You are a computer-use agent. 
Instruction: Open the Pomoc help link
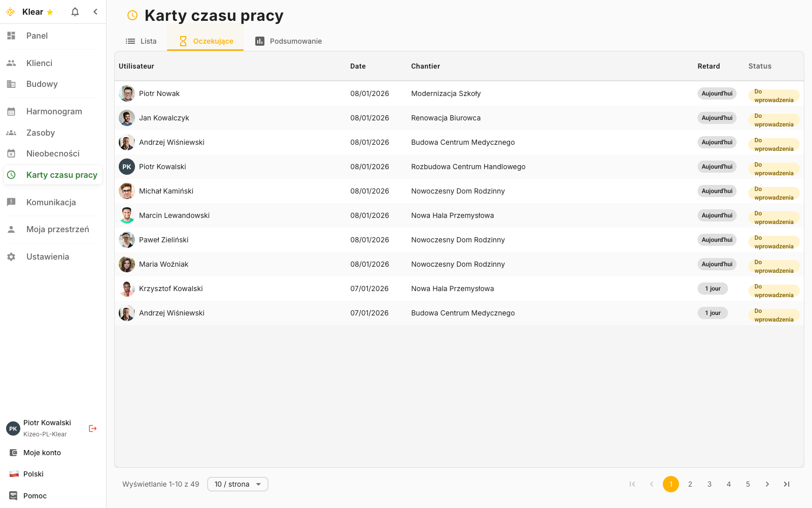tap(35, 496)
